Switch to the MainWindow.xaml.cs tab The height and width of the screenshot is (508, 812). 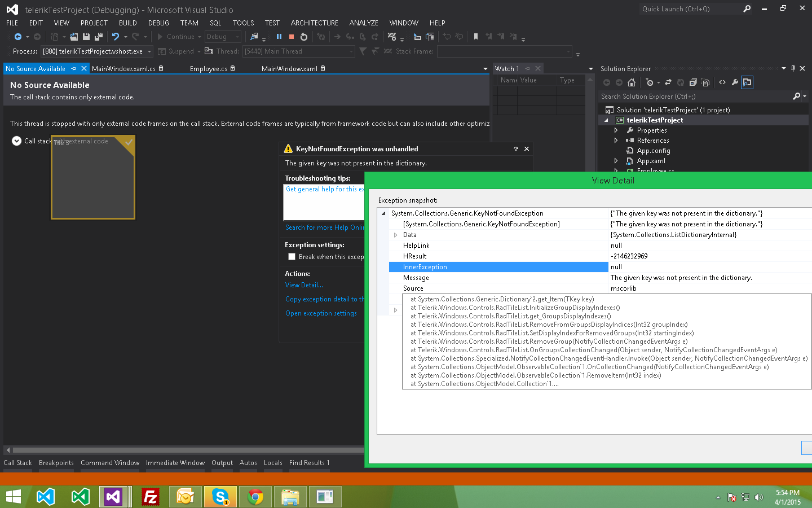123,69
